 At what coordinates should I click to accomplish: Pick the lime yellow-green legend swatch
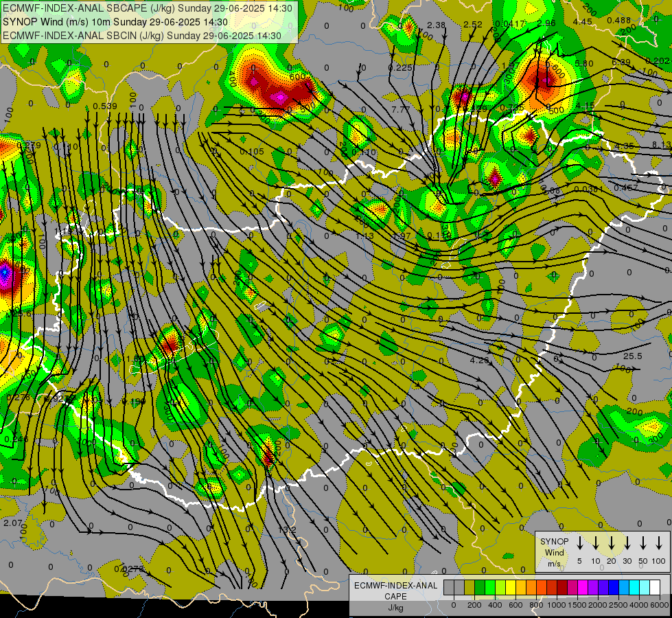tap(500, 588)
